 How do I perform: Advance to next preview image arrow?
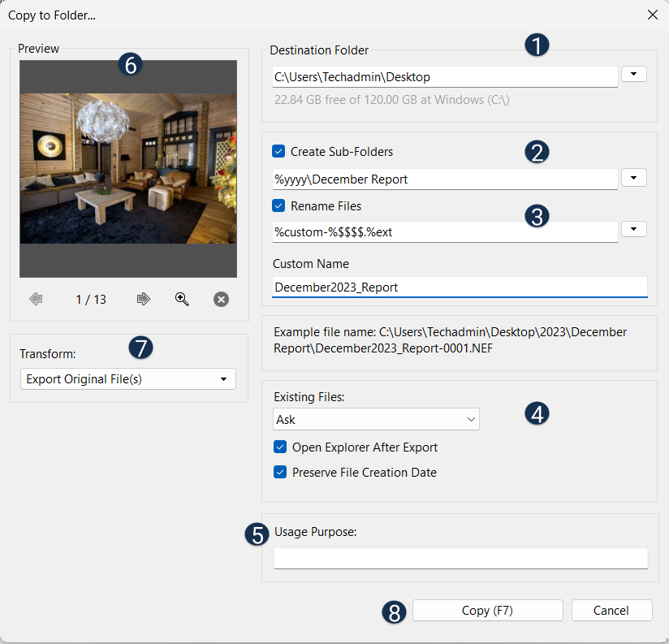pos(144,300)
